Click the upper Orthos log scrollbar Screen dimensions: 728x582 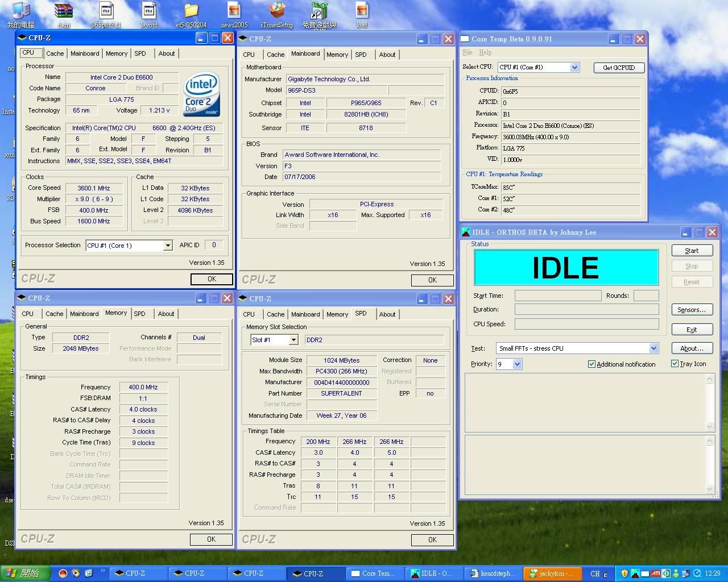[x=709, y=402]
